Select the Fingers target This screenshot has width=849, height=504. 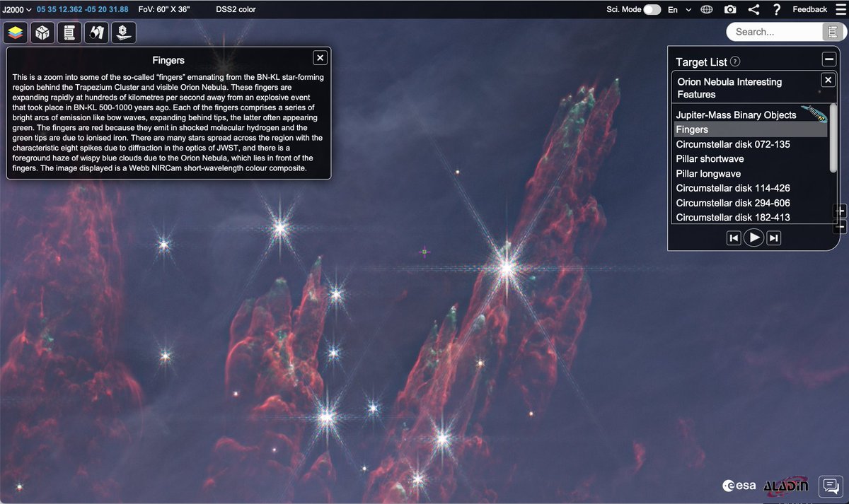(750, 129)
